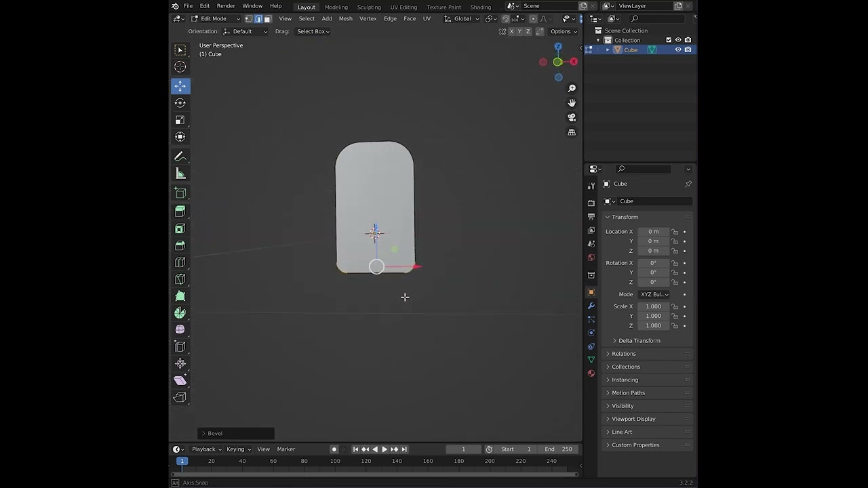868x488 pixels.
Task: Select the Shear tool
Action: pyautogui.click(x=180, y=380)
